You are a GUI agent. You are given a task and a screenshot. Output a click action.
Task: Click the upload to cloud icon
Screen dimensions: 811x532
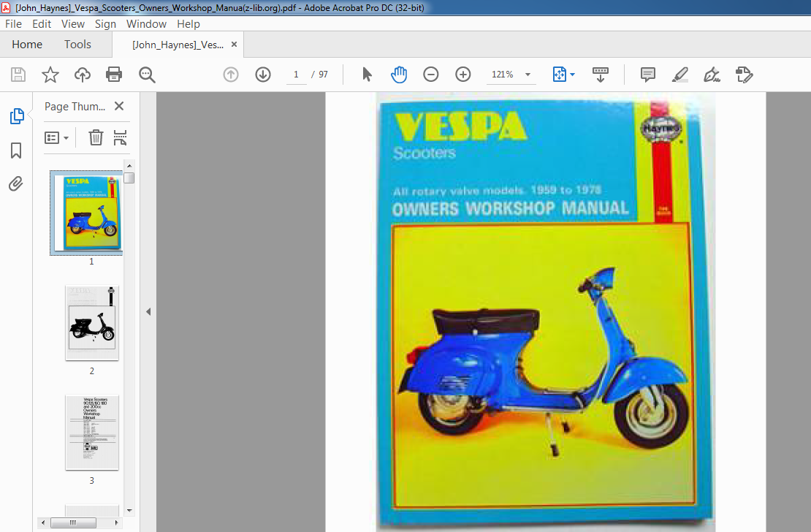83,75
